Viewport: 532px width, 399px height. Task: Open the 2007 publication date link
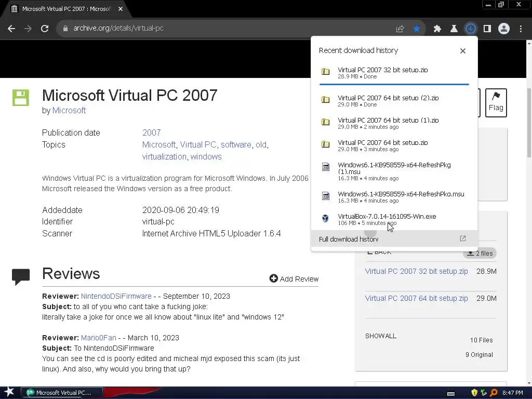[x=151, y=132]
